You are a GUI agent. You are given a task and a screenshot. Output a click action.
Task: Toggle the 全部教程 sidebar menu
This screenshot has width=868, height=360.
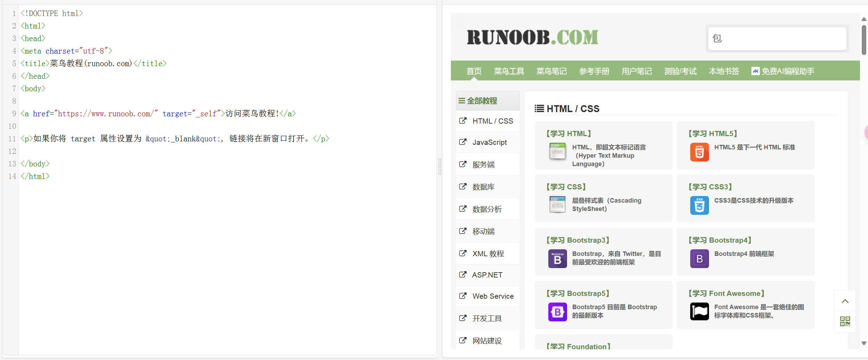tap(487, 101)
